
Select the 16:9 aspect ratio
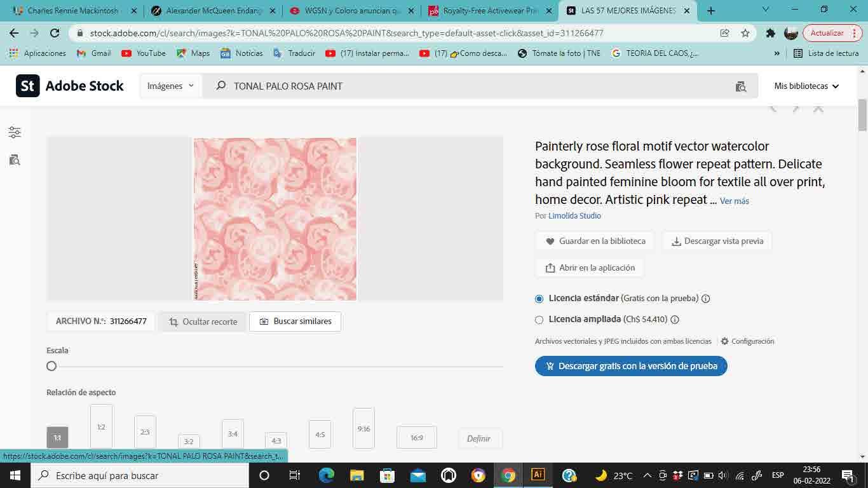417,437
